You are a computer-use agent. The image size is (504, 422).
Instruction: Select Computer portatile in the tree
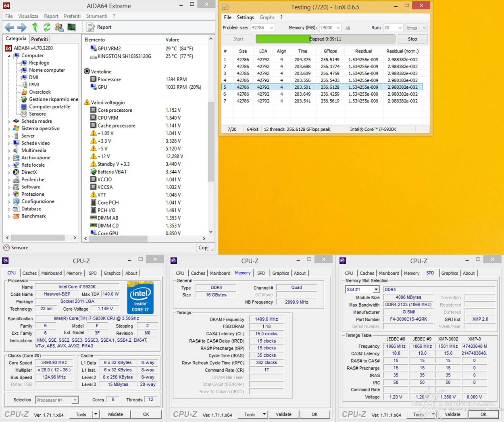tap(50, 107)
